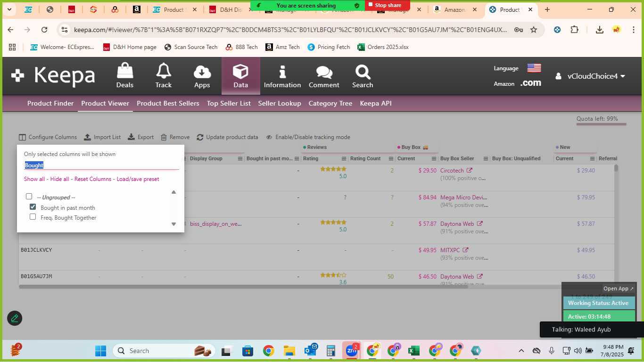Screen dimensions: 644x362
Task: Switch to Product Best Sellers tab
Action: coord(168,103)
